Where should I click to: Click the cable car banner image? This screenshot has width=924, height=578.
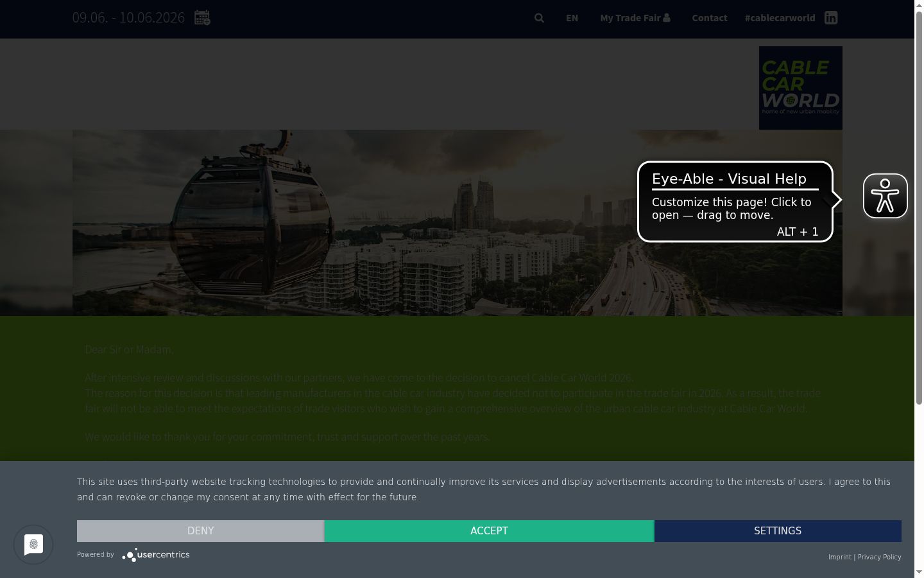(x=458, y=223)
